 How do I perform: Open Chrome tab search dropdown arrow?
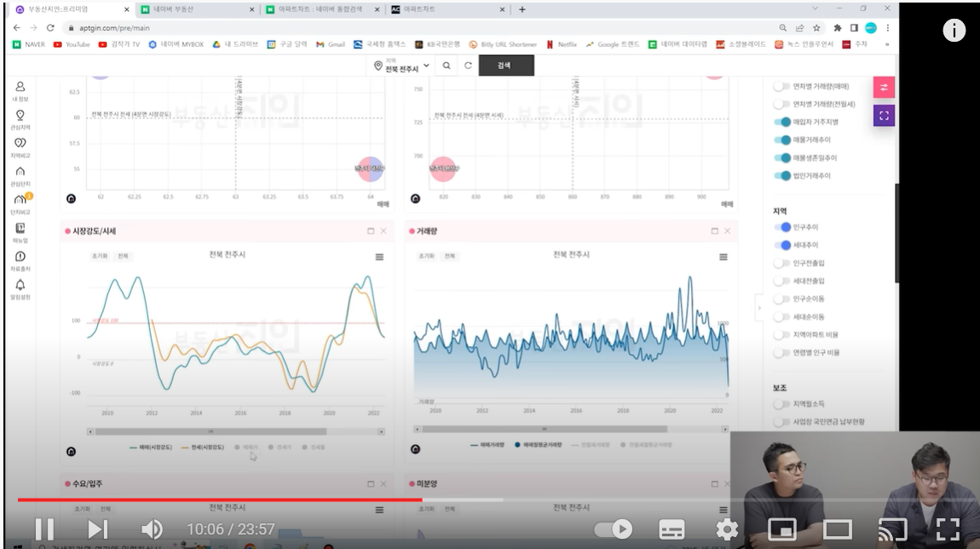(x=815, y=9)
